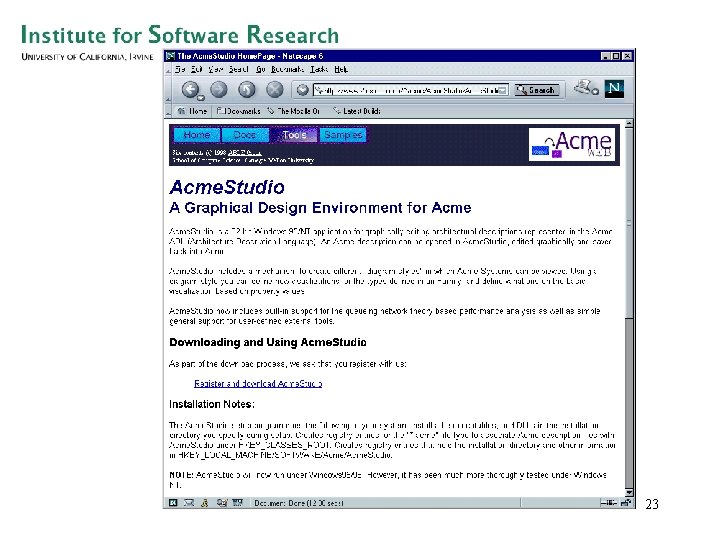Image resolution: width=720 pixels, height=540 pixels.
Task: Open the Search menu
Action: click(x=238, y=69)
